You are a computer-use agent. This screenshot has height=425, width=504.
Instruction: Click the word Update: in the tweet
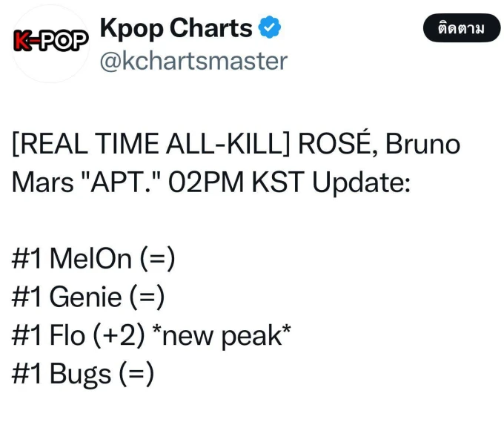(x=361, y=182)
